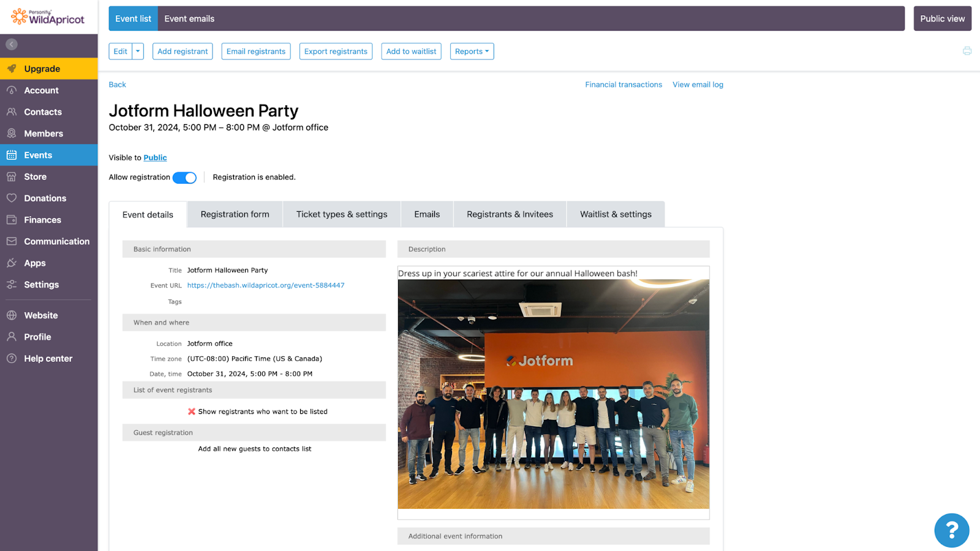This screenshot has width=980, height=551.
Task: Click the Basic information section header
Action: (x=254, y=249)
